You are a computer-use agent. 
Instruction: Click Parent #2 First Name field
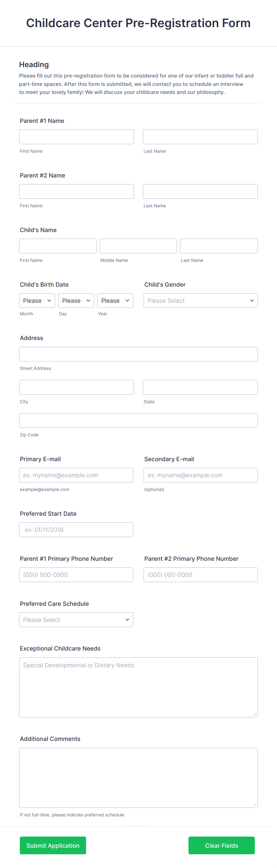pyautogui.click(x=76, y=191)
